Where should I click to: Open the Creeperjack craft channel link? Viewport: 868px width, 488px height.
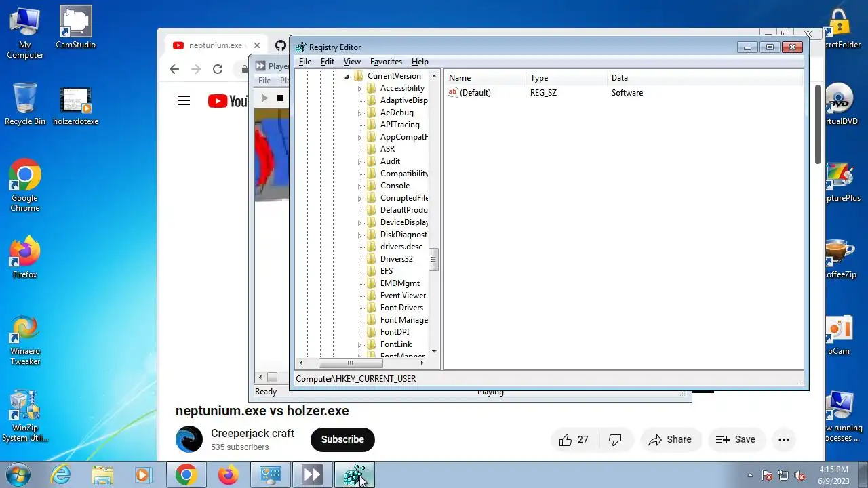pos(252,433)
